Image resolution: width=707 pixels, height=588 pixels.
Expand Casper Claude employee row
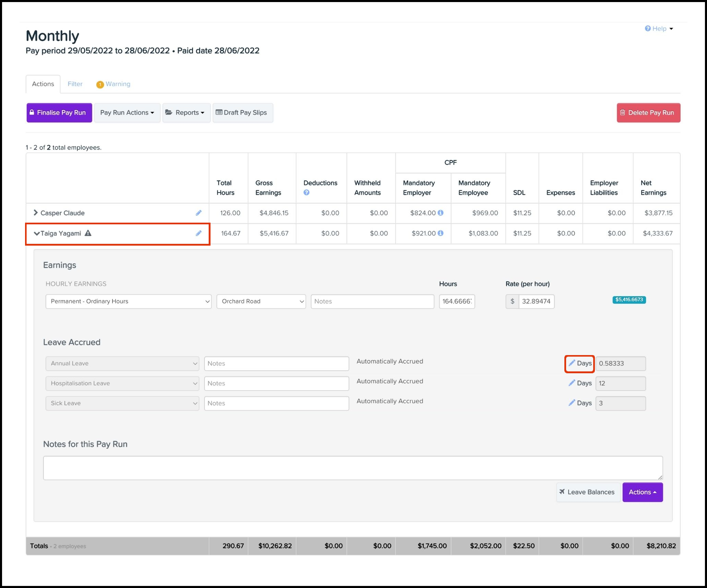coord(36,213)
